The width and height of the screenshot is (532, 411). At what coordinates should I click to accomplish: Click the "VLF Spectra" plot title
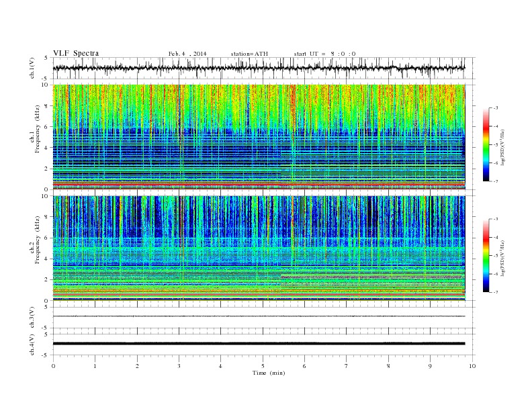(76, 53)
